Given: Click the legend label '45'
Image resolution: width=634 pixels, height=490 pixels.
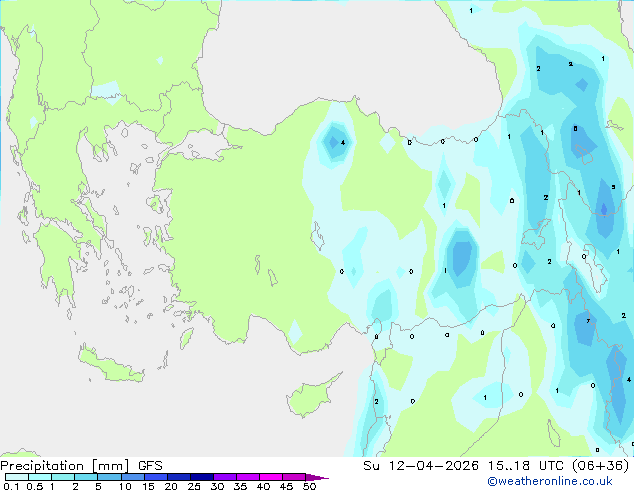Looking at the screenshot, I should (286, 486).
